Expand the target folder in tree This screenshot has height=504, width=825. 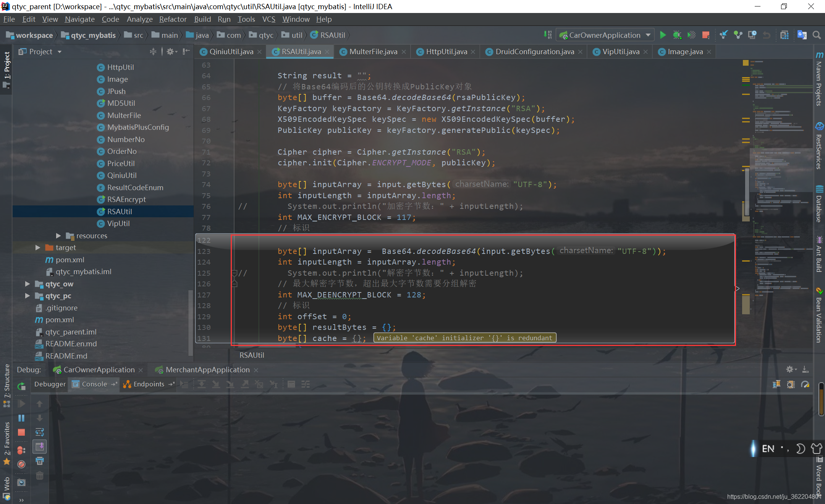point(37,247)
